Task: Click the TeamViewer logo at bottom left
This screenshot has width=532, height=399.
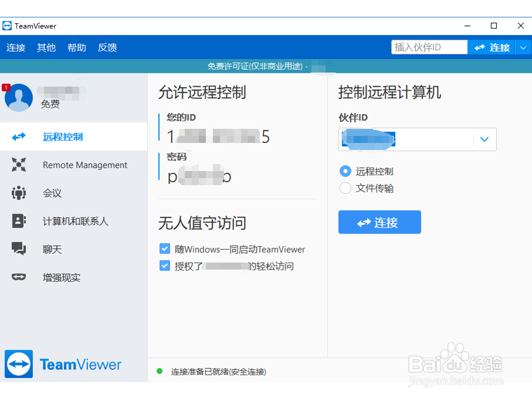Action: coord(19,364)
